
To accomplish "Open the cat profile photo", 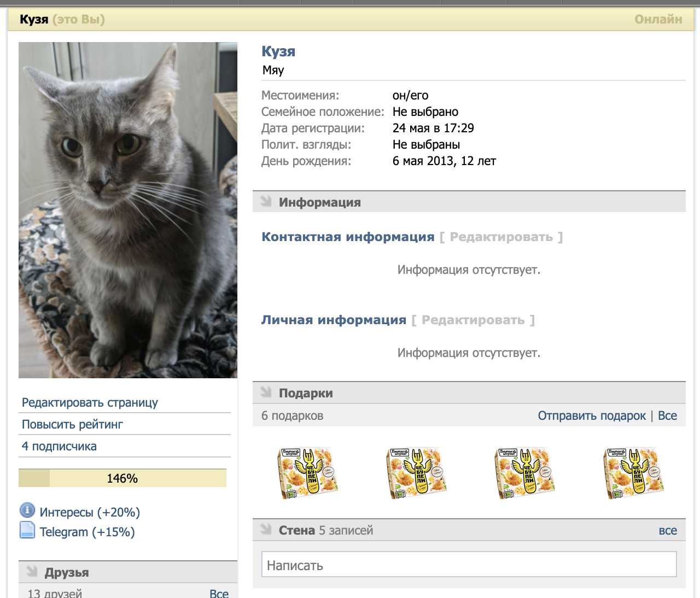I will [x=128, y=210].
